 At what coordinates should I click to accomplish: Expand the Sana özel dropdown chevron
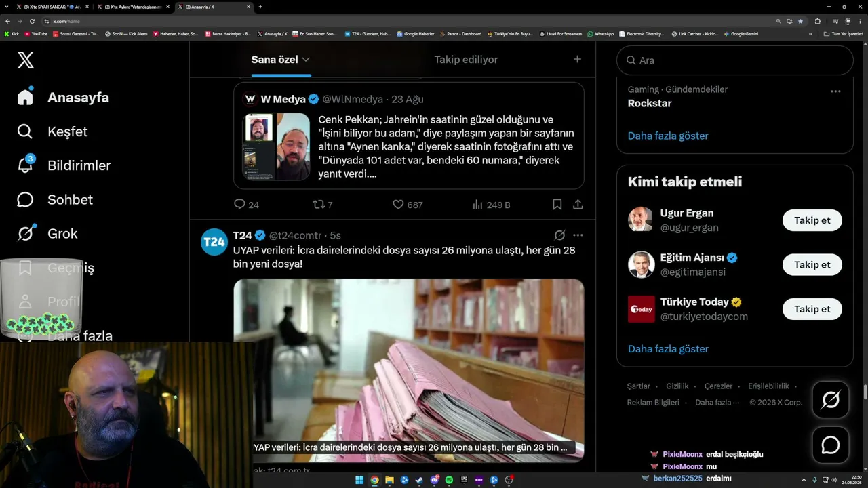tap(306, 60)
